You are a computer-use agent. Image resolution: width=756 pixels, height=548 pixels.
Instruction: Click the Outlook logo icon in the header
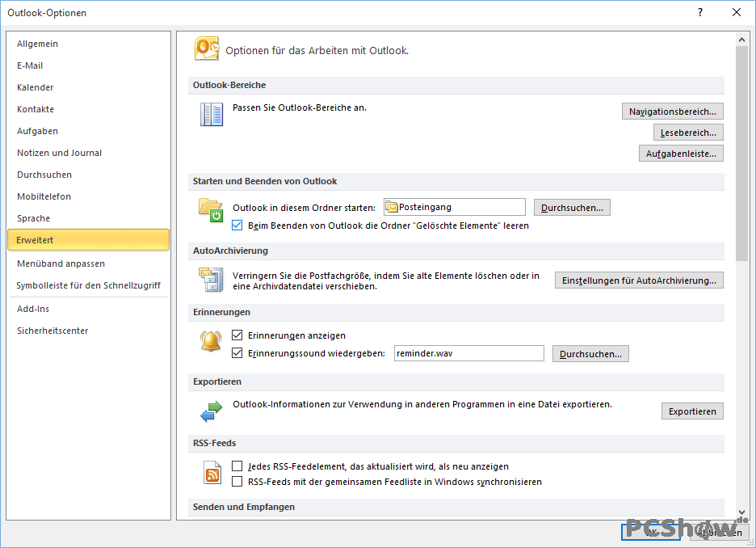[206, 48]
